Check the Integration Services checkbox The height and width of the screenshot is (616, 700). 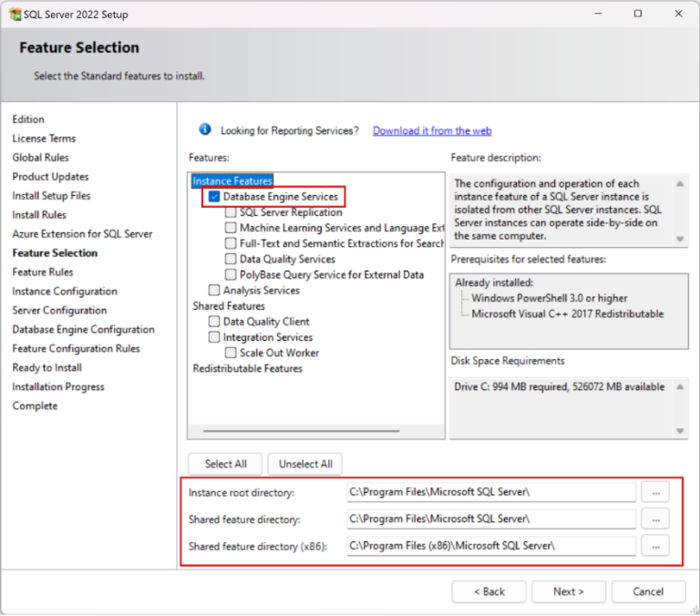click(x=214, y=337)
